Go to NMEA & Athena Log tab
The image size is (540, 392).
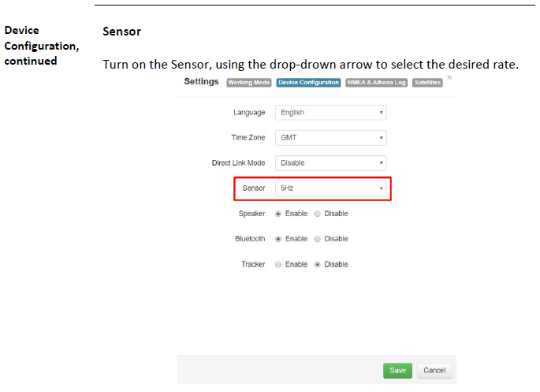376,83
